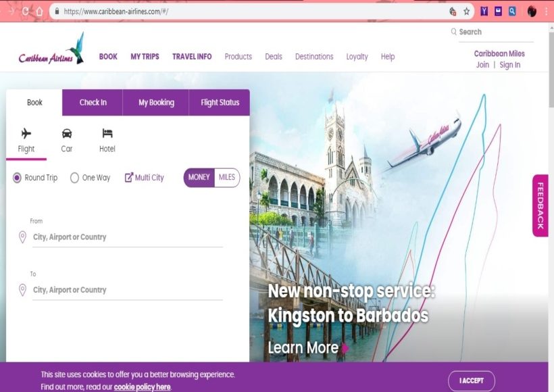Click the site search magnifier icon
Screen dimensions: 554x392
[x=453, y=32]
